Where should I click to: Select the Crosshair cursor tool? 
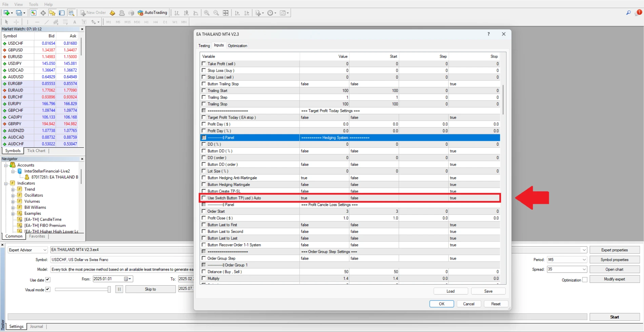[16, 22]
